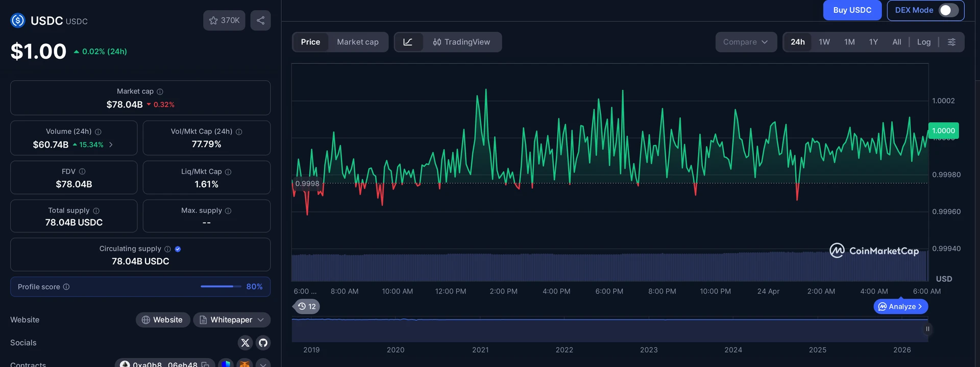The image size is (980, 367).
Task: Expand more contracts chevron
Action: point(263,364)
